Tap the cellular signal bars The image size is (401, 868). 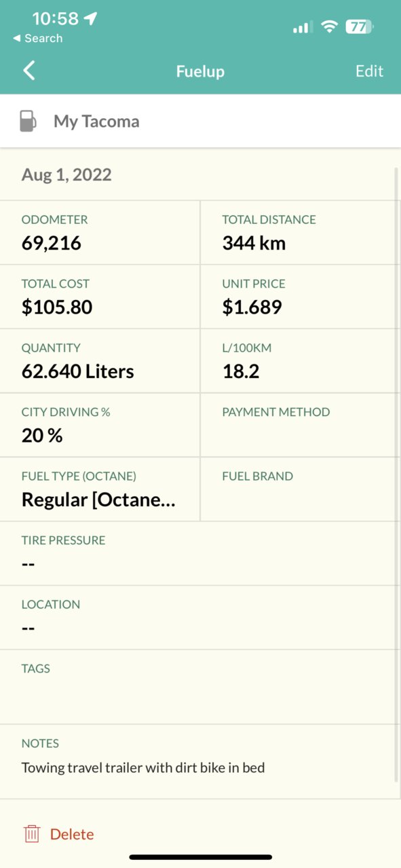[302, 27]
